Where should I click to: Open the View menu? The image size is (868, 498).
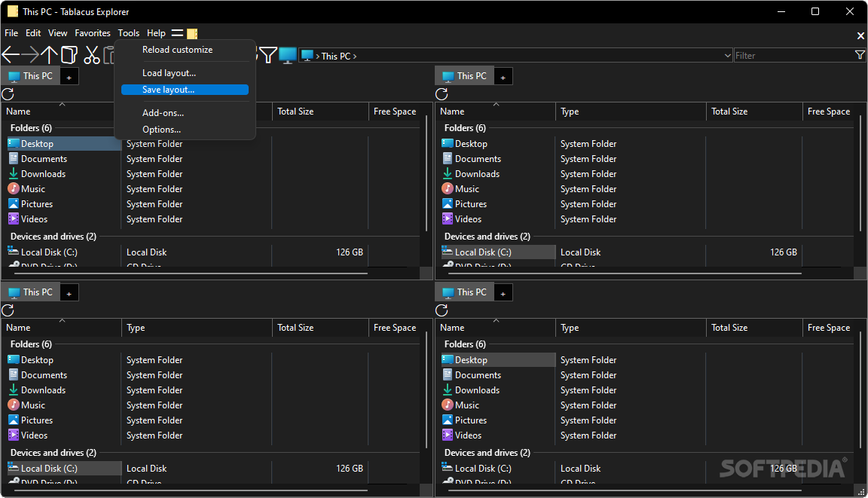point(57,33)
